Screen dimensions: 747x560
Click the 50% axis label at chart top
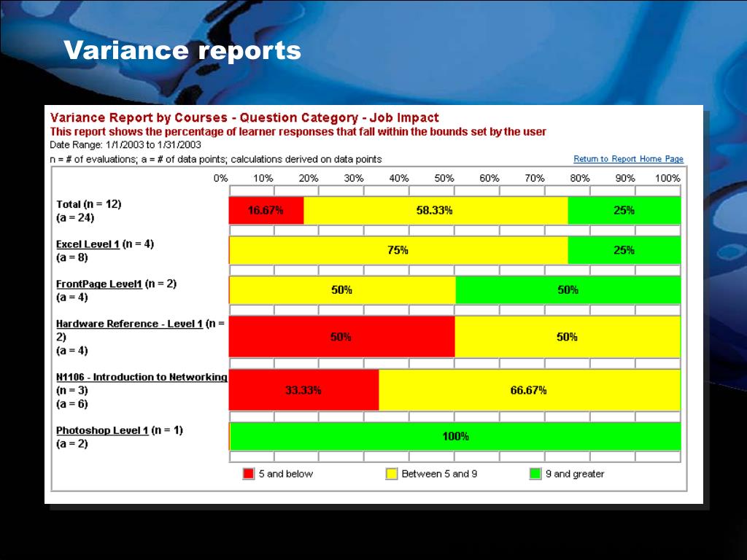[444, 178]
